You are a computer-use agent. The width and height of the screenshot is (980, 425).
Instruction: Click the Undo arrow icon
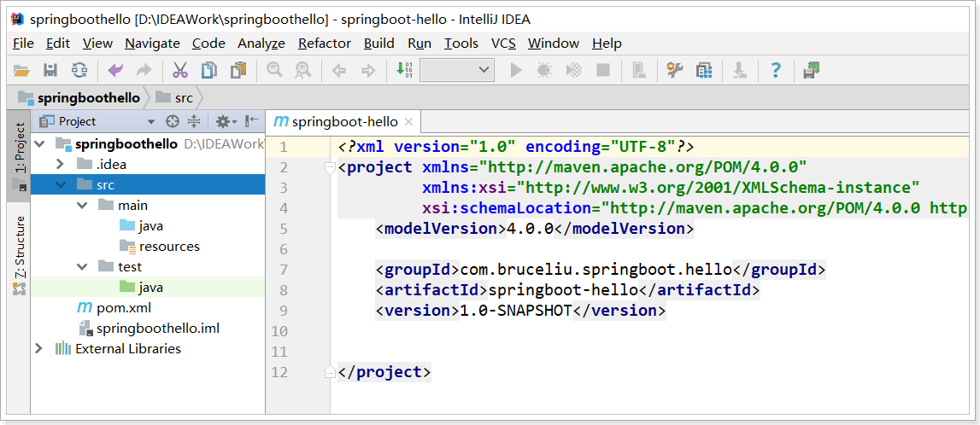(x=115, y=70)
